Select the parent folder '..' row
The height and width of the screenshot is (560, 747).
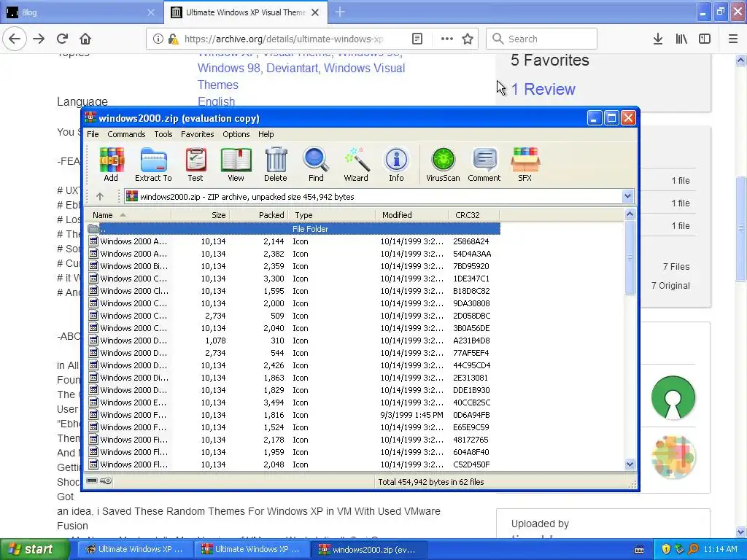[293, 229]
